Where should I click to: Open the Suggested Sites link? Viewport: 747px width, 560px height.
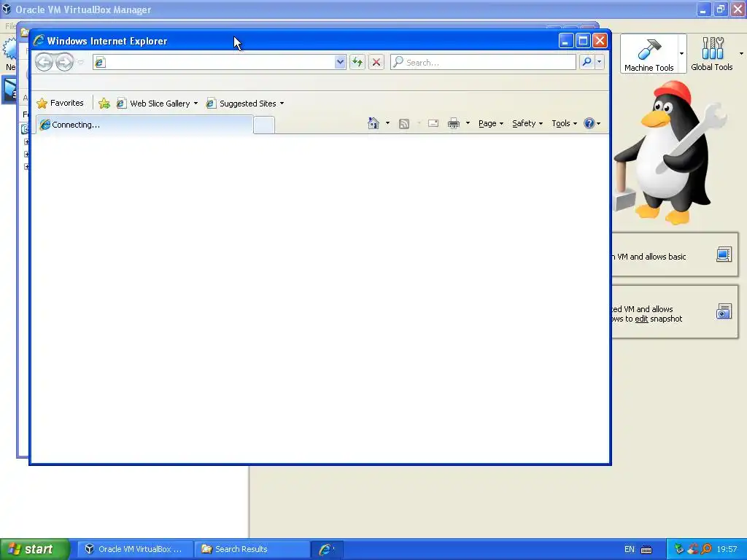(x=241, y=104)
